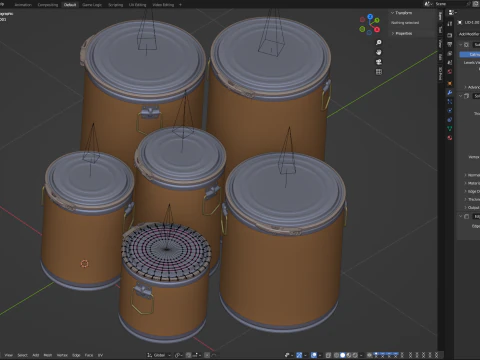Open the Object Data green triangle tab

[450, 128]
